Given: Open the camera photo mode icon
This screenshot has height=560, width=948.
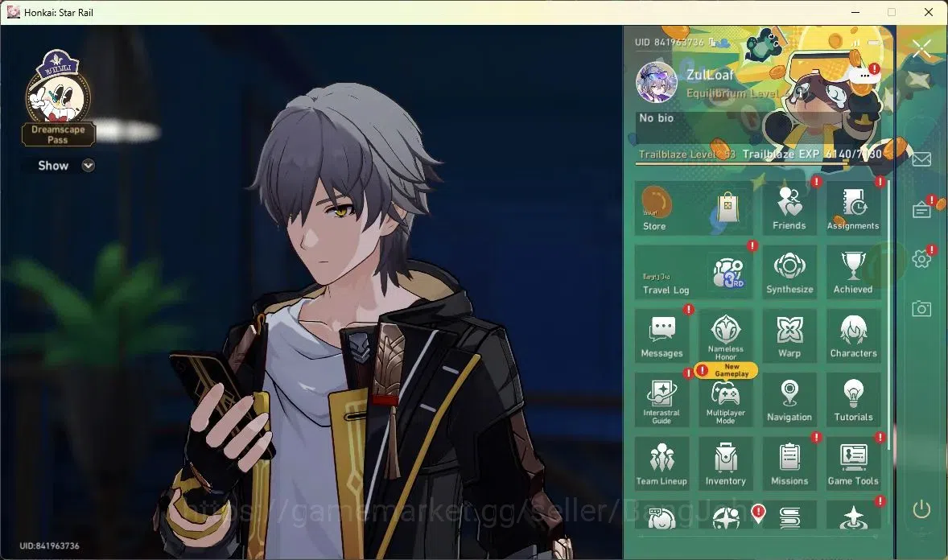Looking at the screenshot, I should coord(921,309).
